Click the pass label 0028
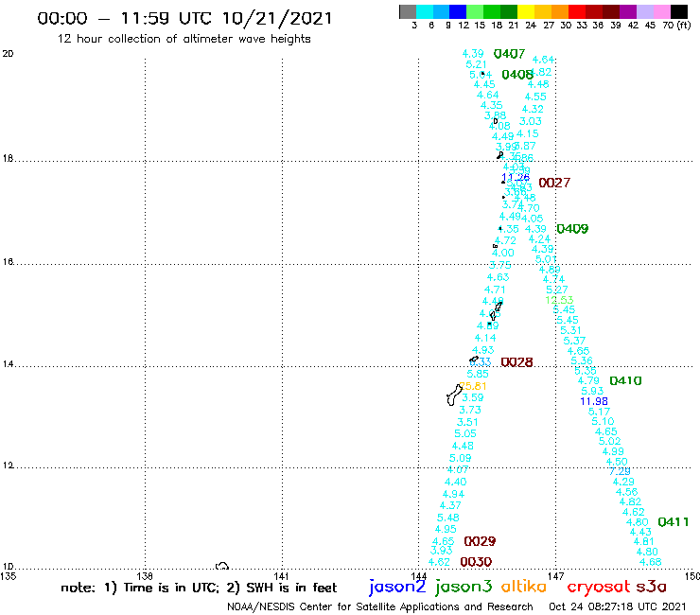 click(x=517, y=362)
